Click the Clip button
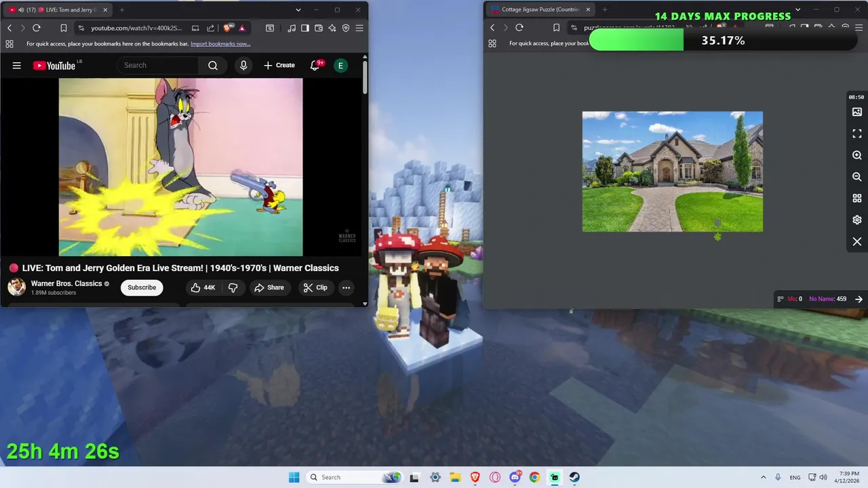Image resolution: width=868 pixels, height=488 pixels. coord(315,287)
